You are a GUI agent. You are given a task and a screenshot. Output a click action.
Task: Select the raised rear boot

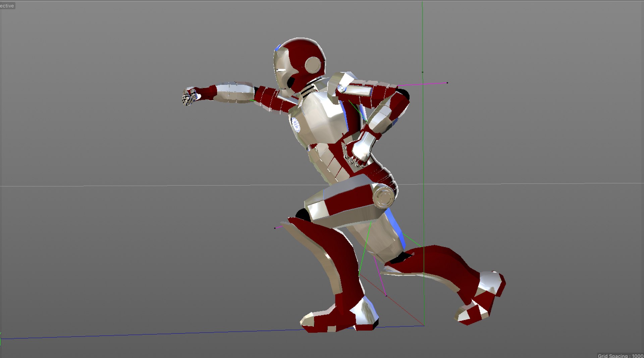coord(480,298)
